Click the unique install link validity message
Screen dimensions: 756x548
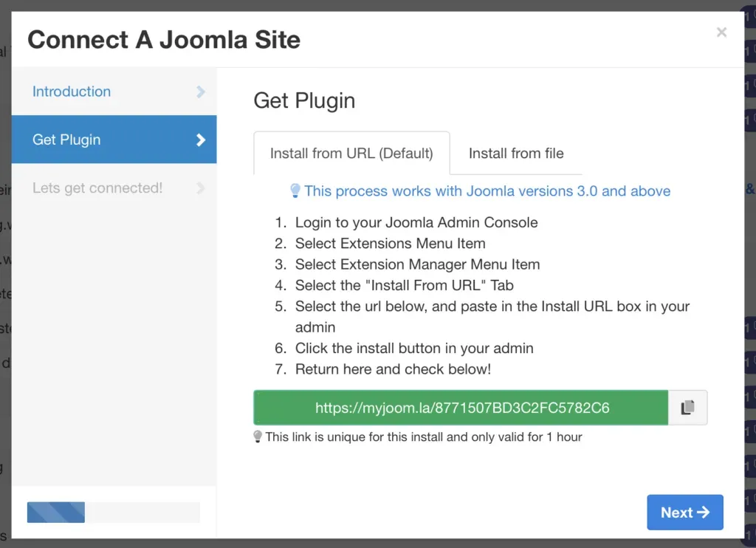tap(419, 436)
